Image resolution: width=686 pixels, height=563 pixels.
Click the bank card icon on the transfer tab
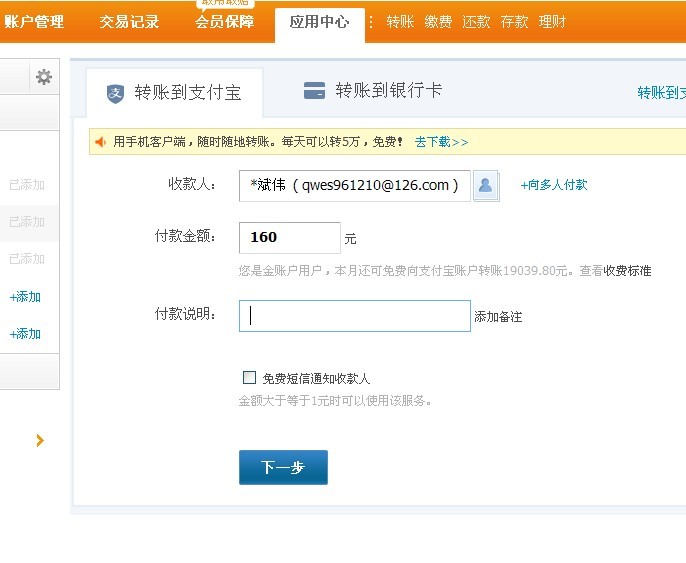point(314,91)
